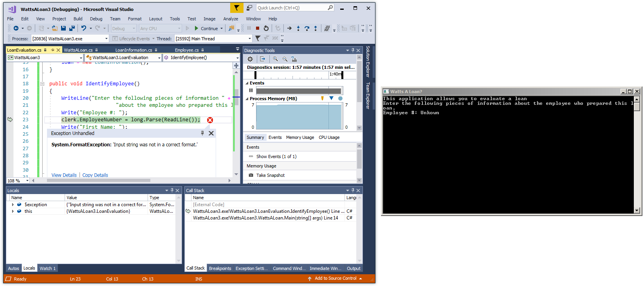This screenshot has width=644, height=286.
Task: Toggle auto-hide pin on Call Stack panel
Action: click(x=353, y=191)
